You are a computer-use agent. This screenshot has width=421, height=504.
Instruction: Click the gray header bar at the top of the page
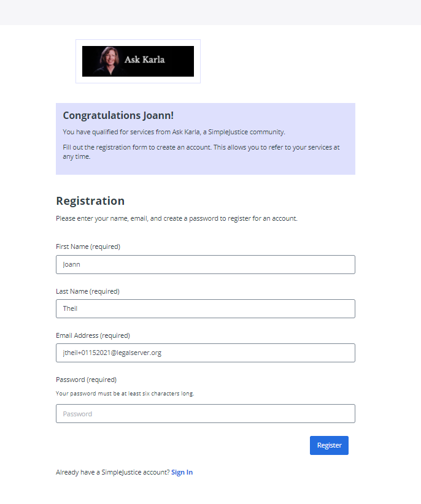(210, 12)
